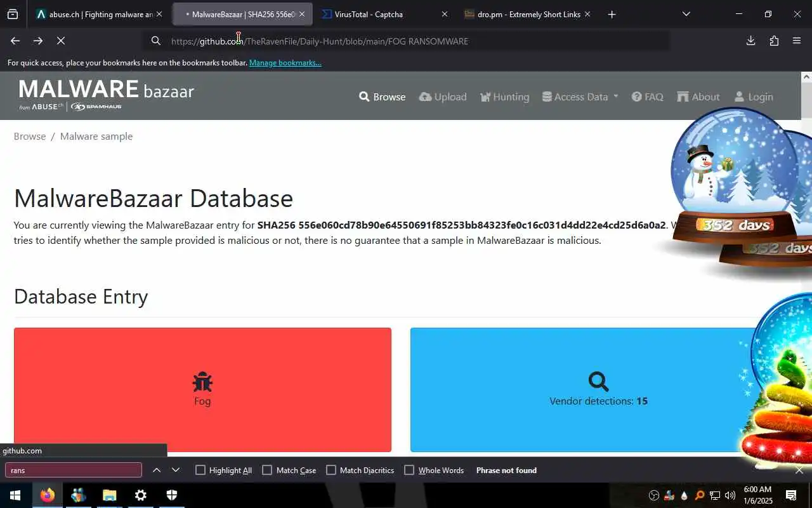Close the VirusTotal Captcha tab
This screenshot has width=812, height=508.
point(444,14)
